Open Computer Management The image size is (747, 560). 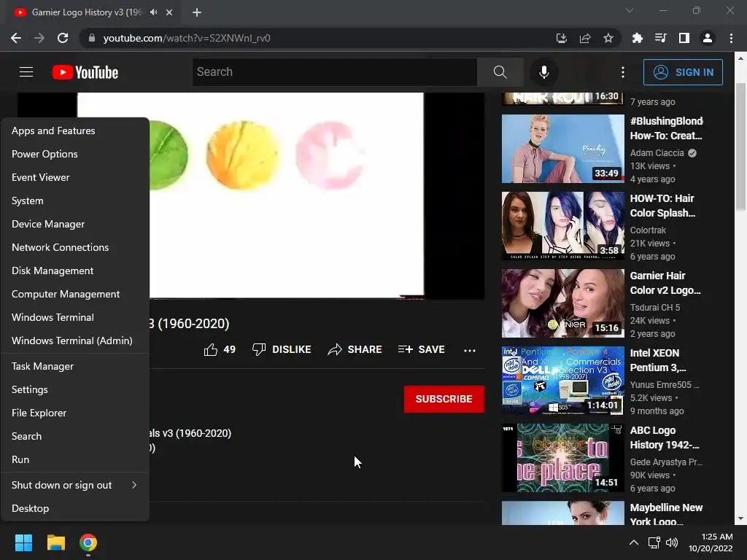point(75,294)
